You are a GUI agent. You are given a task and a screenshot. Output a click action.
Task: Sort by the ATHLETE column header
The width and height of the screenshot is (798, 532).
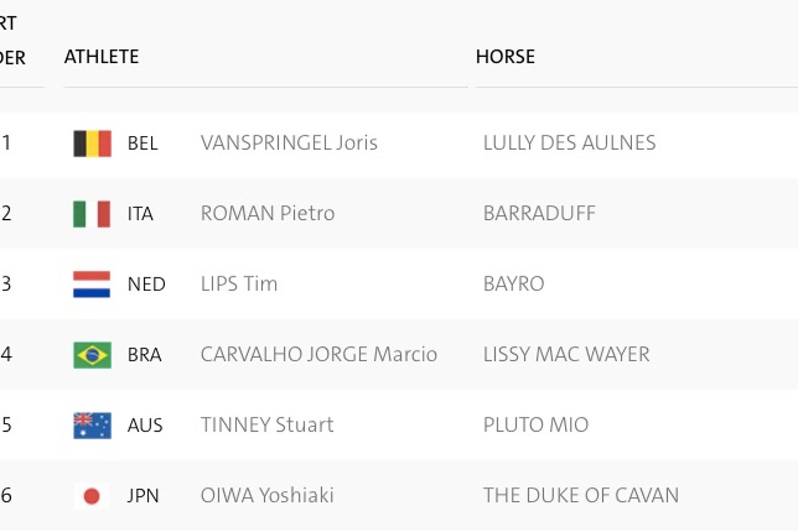[x=102, y=57]
